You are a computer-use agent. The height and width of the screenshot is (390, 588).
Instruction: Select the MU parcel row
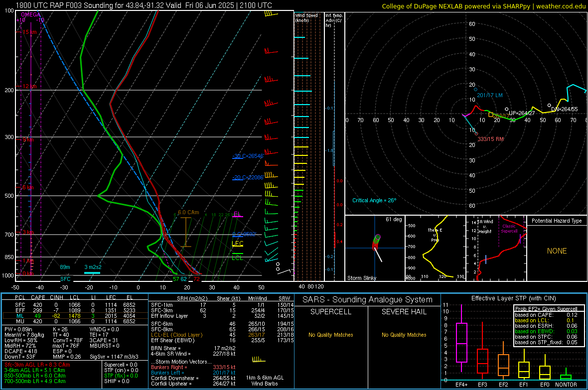point(75,321)
